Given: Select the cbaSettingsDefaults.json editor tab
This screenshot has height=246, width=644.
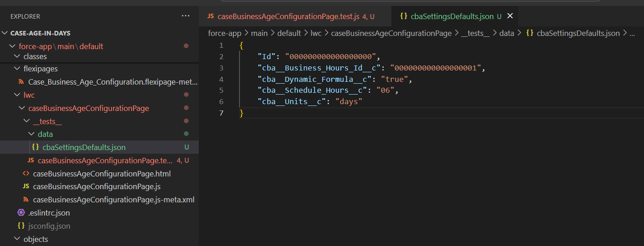Looking at the screenshot, I should 455,16.
